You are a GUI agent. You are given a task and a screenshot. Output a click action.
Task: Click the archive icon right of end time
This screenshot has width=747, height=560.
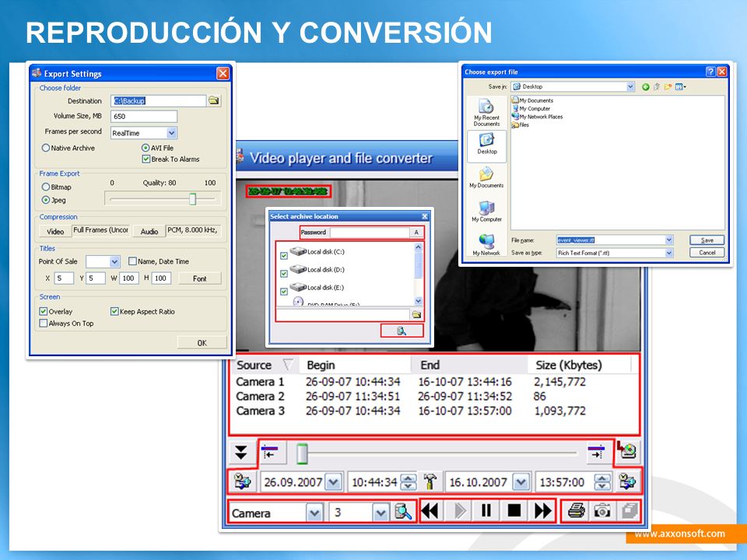point(627,482)
